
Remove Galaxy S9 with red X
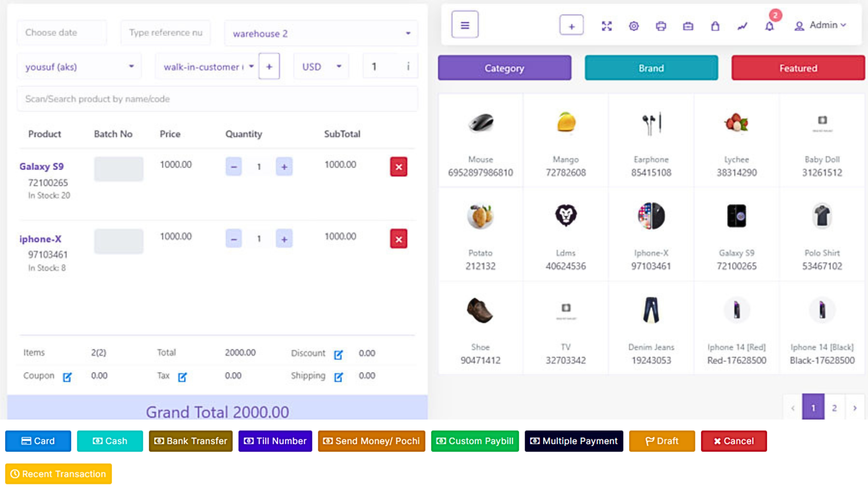click(398, 167)
